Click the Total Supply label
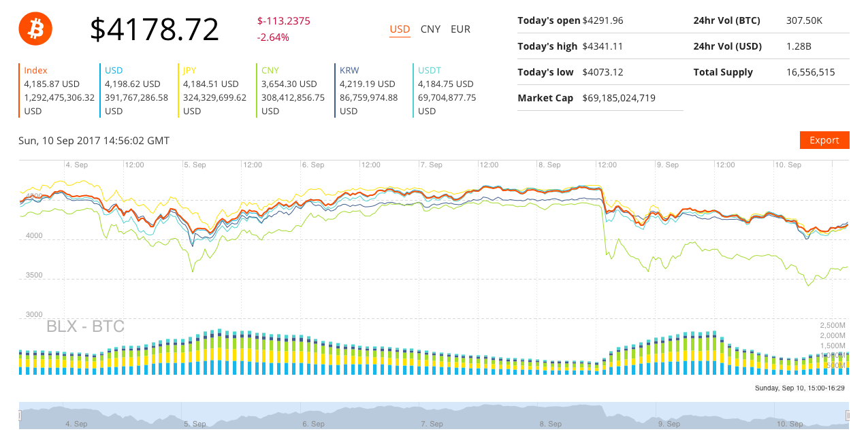Image resolution: width=868 pixels, height=438 pixels. [x=723, y=72]
